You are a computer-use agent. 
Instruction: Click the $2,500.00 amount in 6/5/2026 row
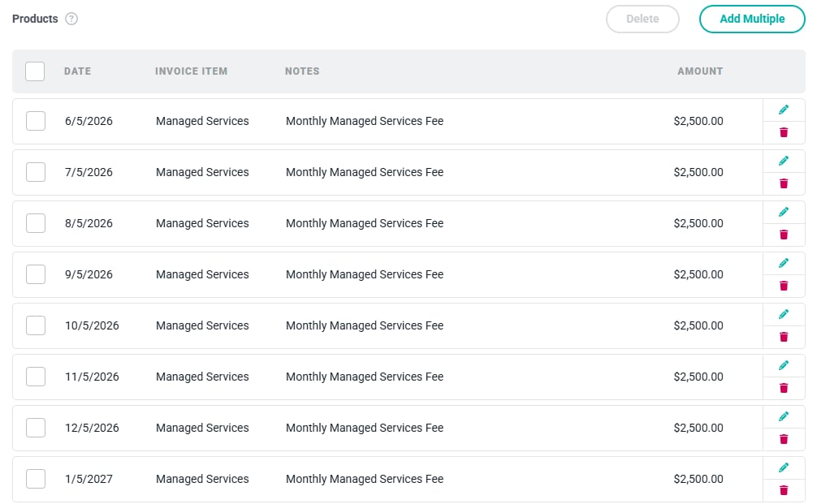(698, 121)
